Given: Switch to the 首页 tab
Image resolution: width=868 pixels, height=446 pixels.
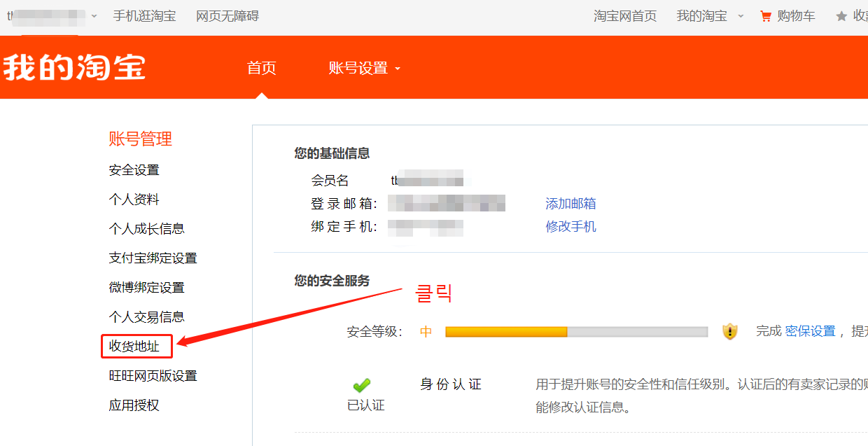Looking at the screenshot, I should point(262,68).
